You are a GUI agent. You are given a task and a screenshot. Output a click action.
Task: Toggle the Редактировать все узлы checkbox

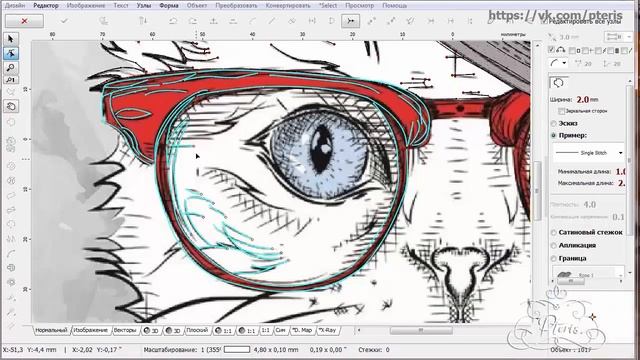pyautogui.click(x=544, y=22)
